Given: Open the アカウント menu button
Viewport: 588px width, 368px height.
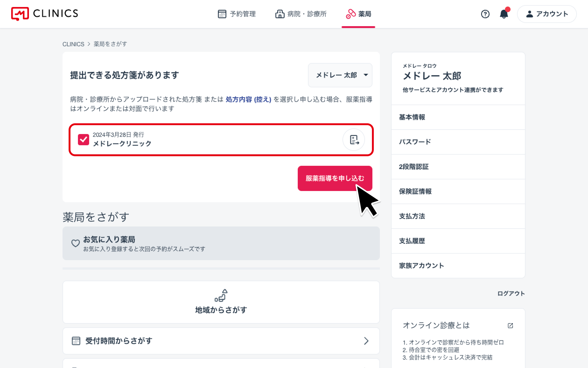Looking at the screenshot, I should click(547, 14).
